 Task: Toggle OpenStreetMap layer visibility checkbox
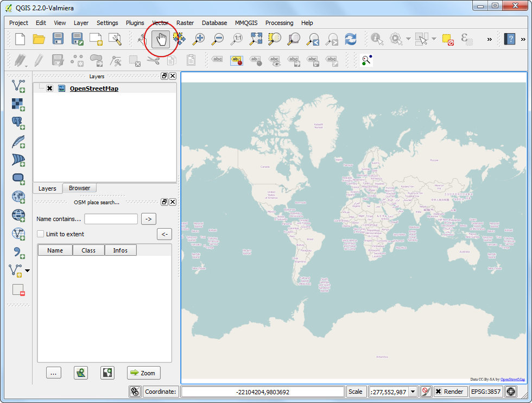[50, 89]
